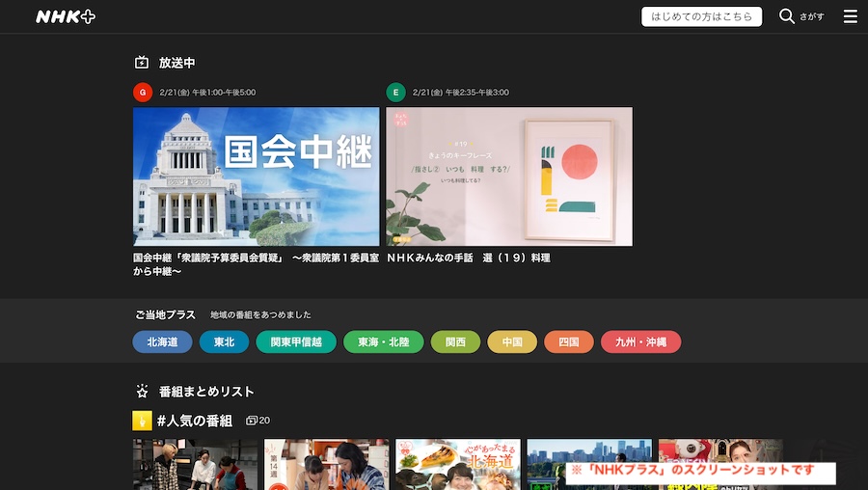Open the city skyline program thumbnail
The width and height of the screenshot is (868, 490).
589,465
